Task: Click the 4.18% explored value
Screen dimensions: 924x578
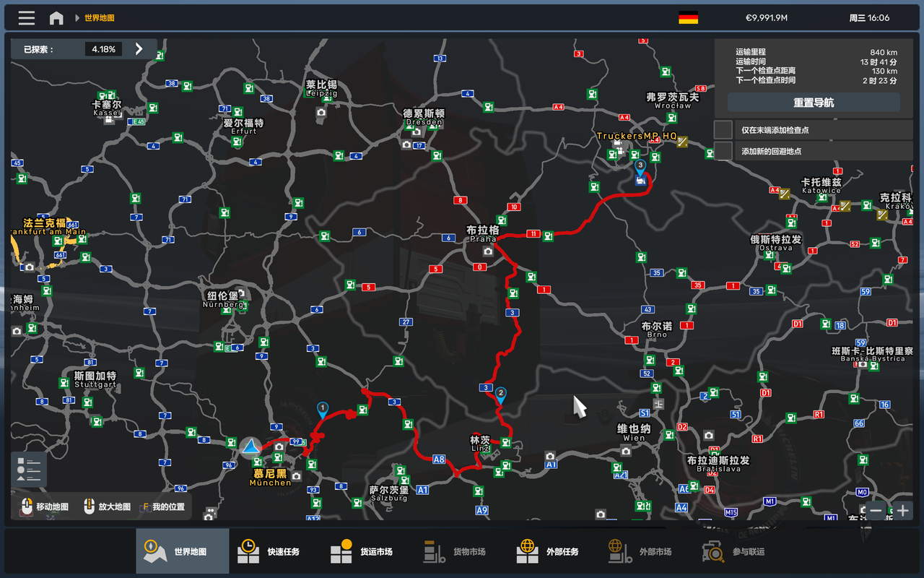Action: (x=103, y=49)
